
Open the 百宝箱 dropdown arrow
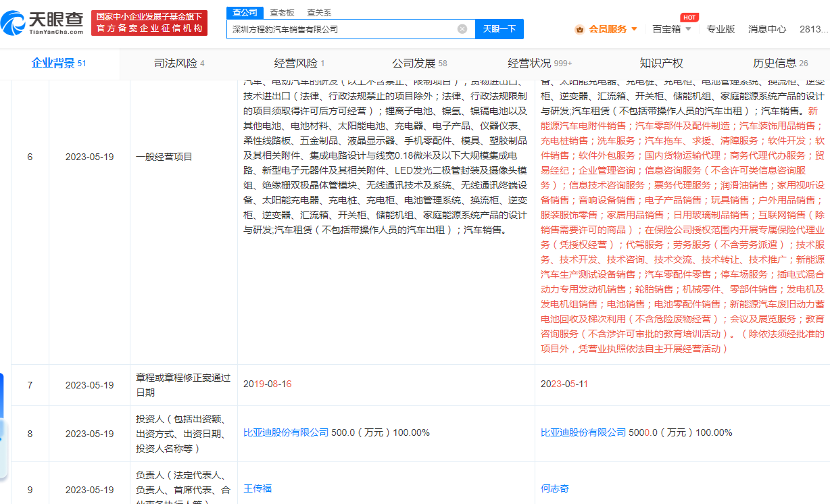click(x=688, y=29)
